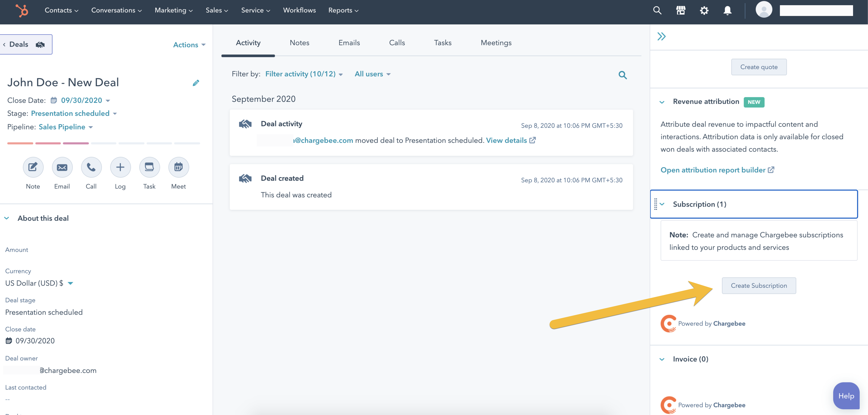Click the Log activity plus icon
The height and width of the screenshot is (415, 868).
pyautogui.click(x=120, y=167)
